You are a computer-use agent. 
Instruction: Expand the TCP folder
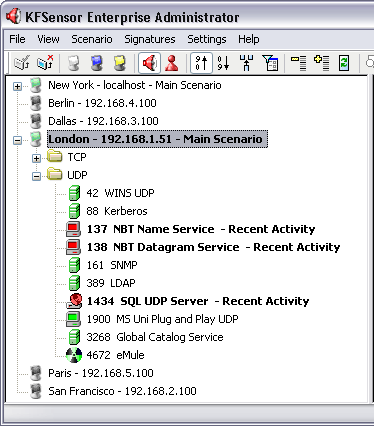pos(36,158)
